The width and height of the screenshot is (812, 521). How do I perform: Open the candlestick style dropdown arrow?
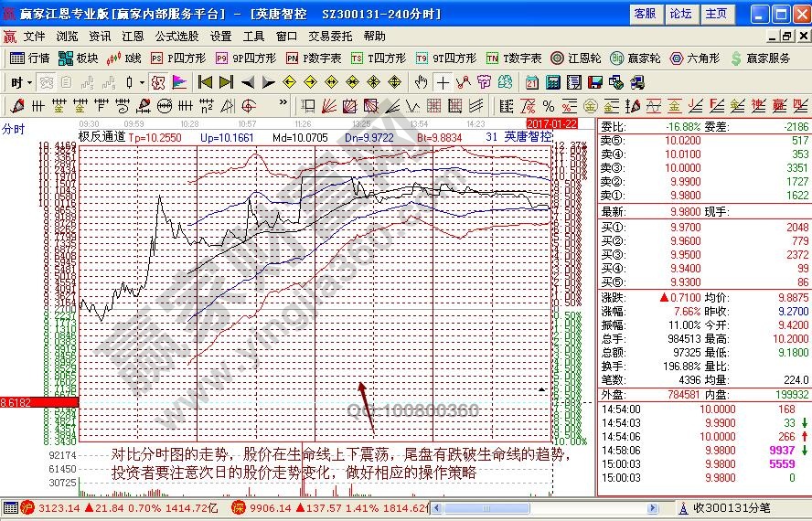[x=141, y=81]
